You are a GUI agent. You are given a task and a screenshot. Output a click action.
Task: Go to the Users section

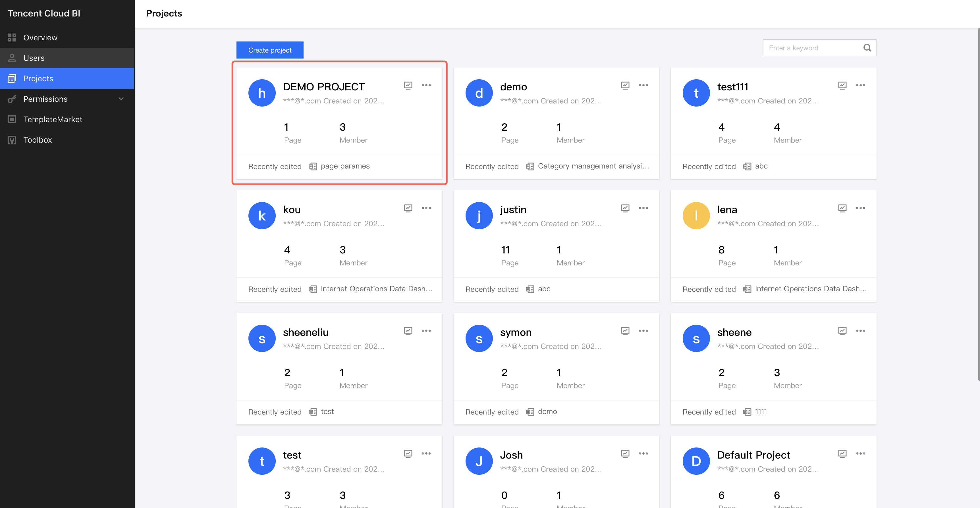(x=34, y=58)
